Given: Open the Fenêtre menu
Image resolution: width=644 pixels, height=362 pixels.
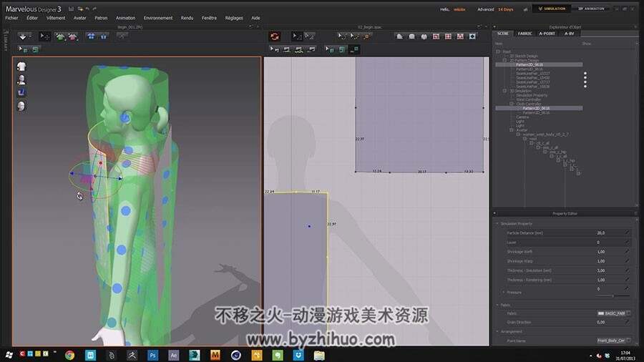Looking at the screenshot, I should (x=209, y=18).
